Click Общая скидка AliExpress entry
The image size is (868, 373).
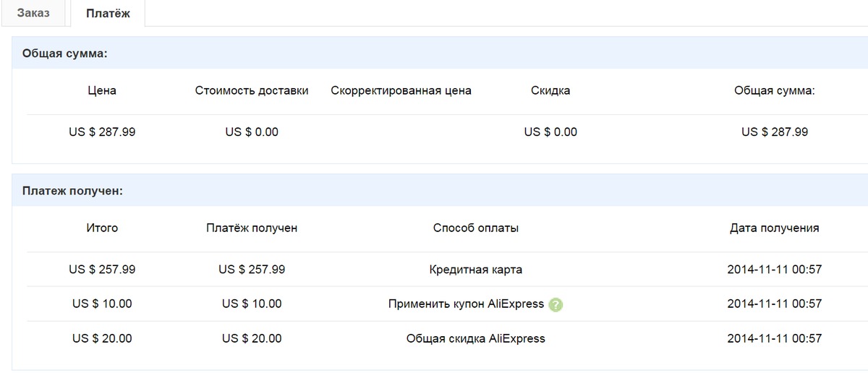pyautogui.click(x=475, y=338)
